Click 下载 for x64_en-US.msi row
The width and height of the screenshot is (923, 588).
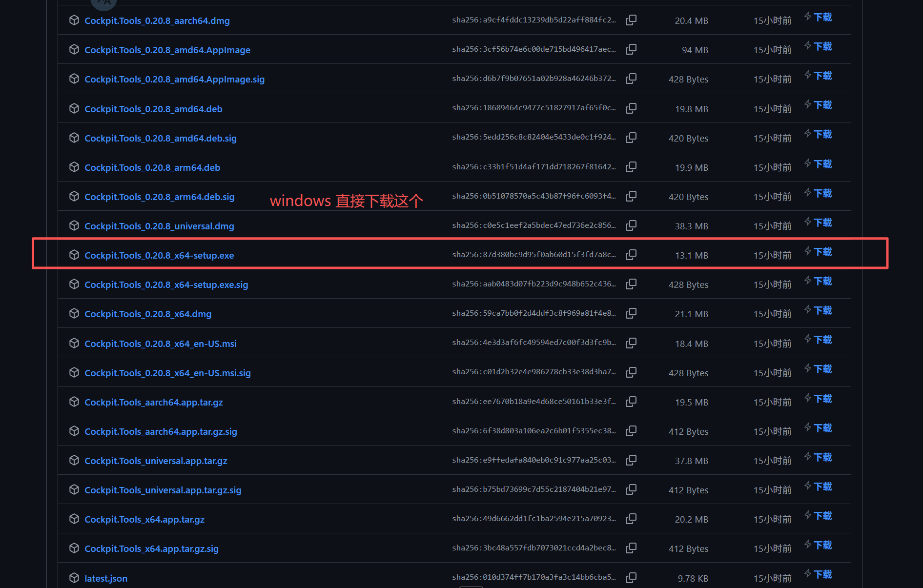click(818, 340)
